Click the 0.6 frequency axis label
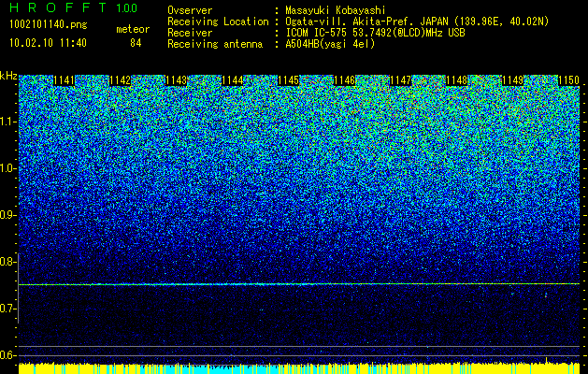Viewport: 588px width, 374px height. coord(7,355)
